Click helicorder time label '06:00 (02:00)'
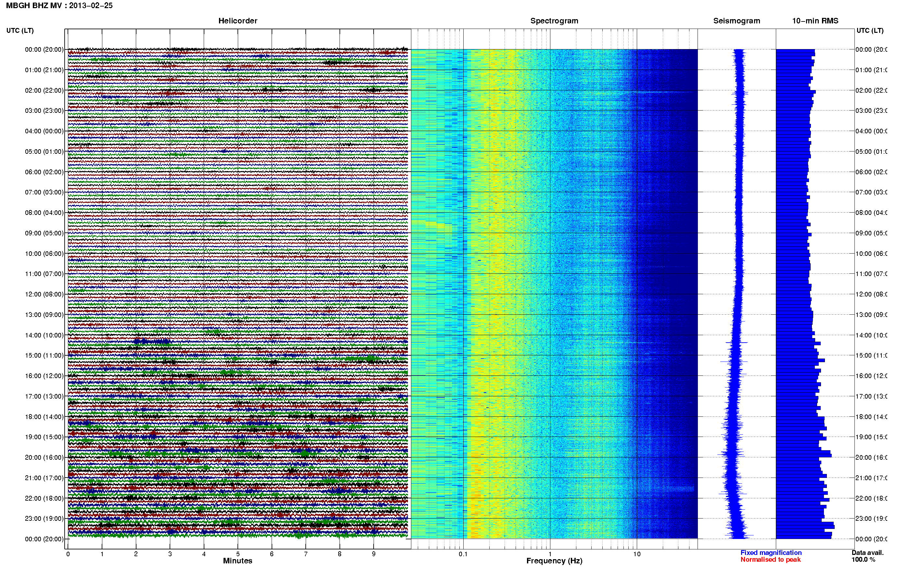Screen dimensions: 924x578 (44, 172)
